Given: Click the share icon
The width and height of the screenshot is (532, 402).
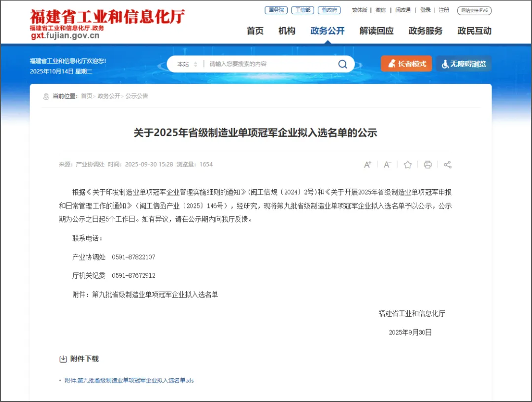Looking at the screenshot, I should point(447,165).
